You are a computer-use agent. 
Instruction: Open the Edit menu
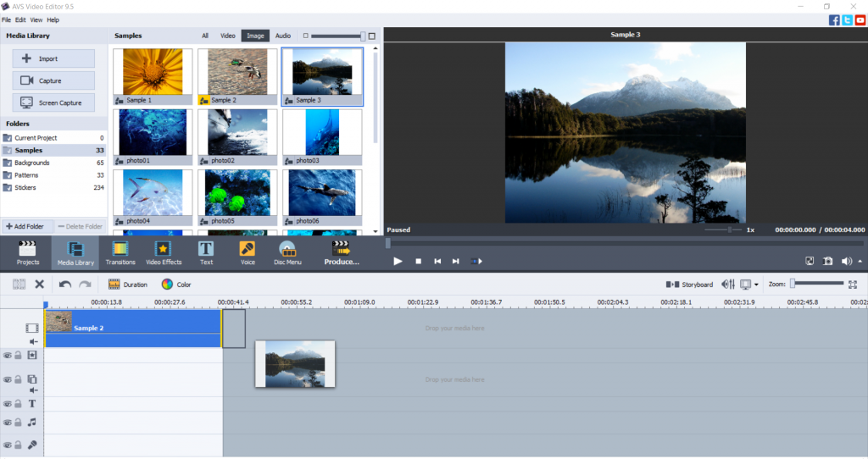(x=20, y=19)
